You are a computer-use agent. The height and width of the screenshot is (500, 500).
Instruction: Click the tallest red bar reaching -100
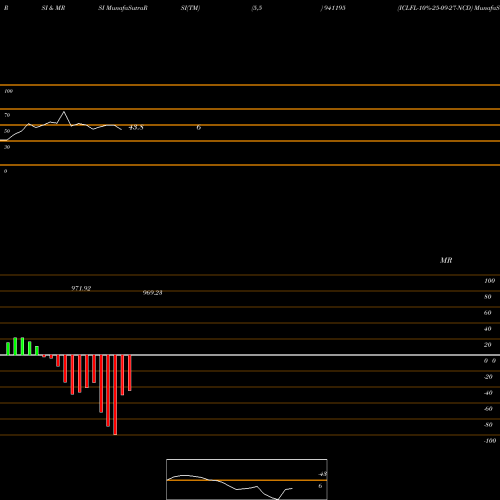[115, 395]
